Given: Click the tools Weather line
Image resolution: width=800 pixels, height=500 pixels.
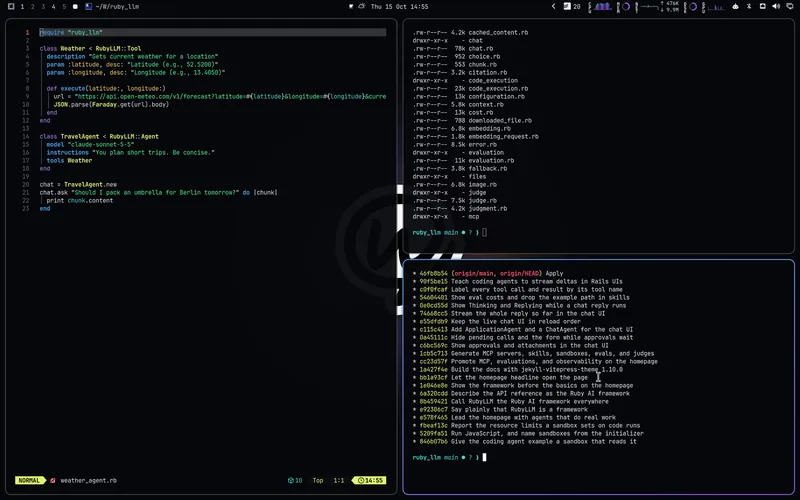Looking at the screenshot, I should coord(69,161).
